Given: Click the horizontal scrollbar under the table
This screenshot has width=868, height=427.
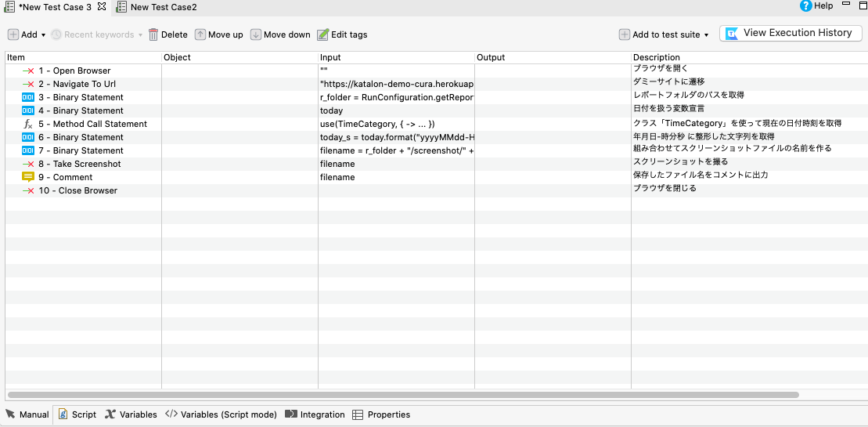Looking at the screenshot, I should tap(403, 395).
